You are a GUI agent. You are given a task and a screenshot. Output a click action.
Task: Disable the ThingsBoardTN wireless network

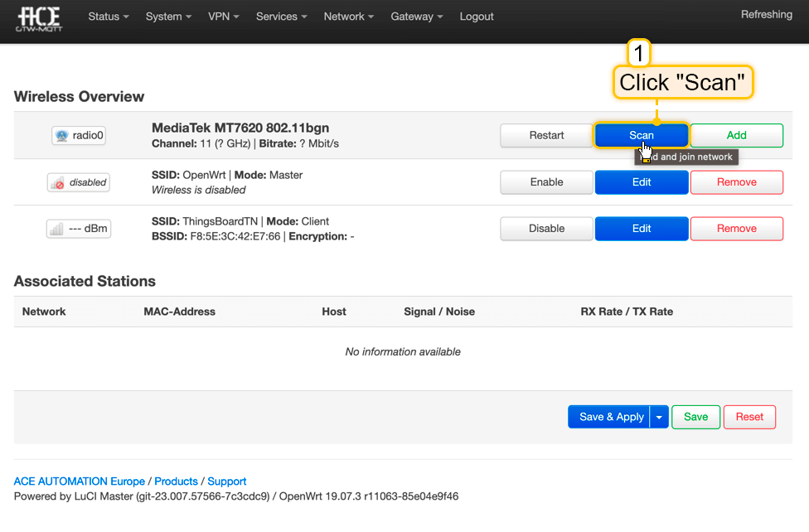pyautogui.click(x=546, y=229)
